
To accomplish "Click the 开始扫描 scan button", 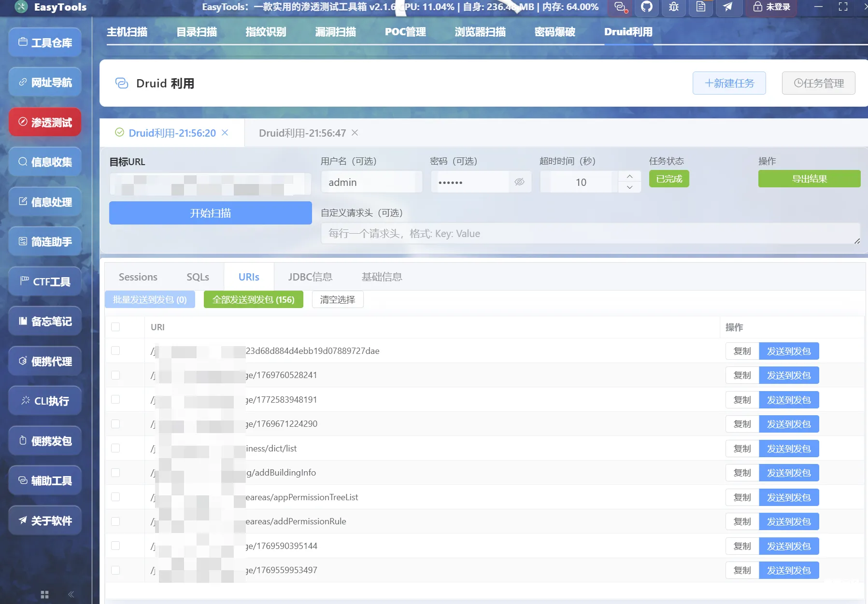I will coord(210,213).
